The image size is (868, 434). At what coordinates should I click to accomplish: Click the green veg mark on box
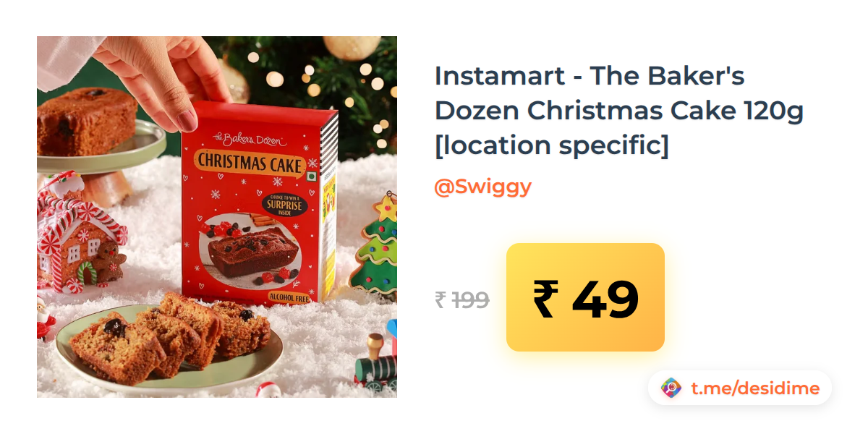coord(312,178)
